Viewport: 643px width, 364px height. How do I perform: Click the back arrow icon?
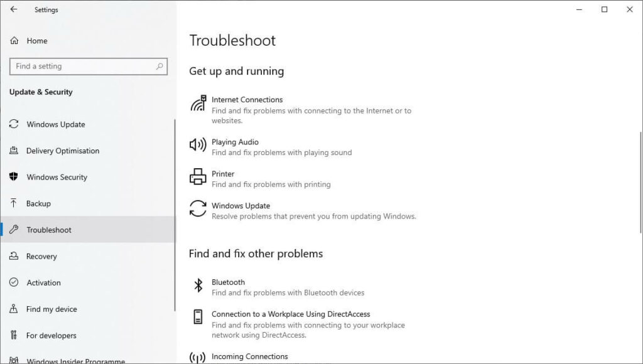[x=14, y=9]
